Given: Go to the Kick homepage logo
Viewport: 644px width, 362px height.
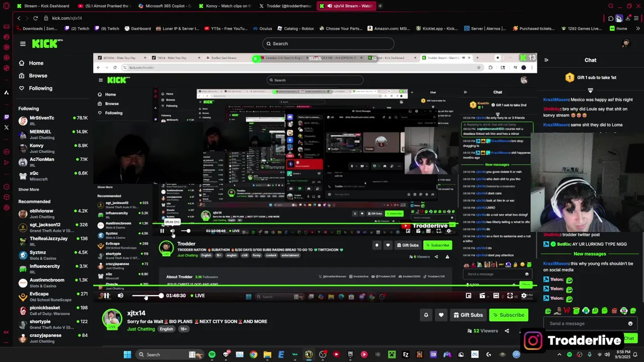Looking at the screenshot, I should coord(47,44).
